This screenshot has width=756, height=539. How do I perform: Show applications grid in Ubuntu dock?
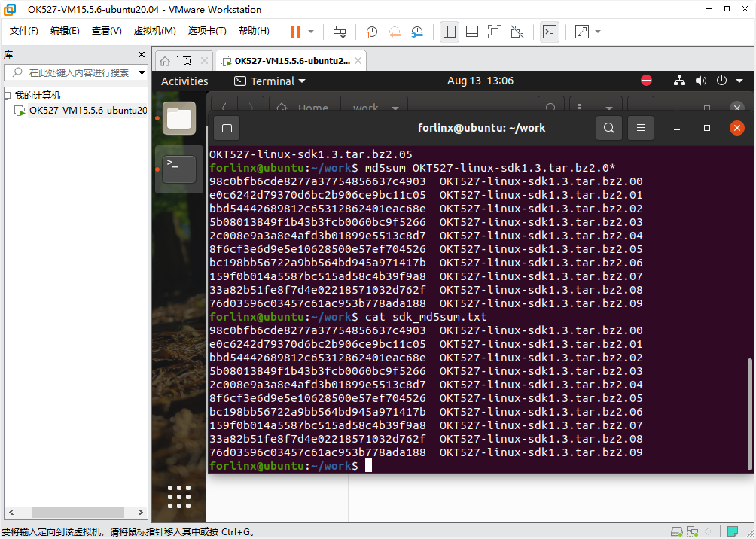click(x=178, y=497)
